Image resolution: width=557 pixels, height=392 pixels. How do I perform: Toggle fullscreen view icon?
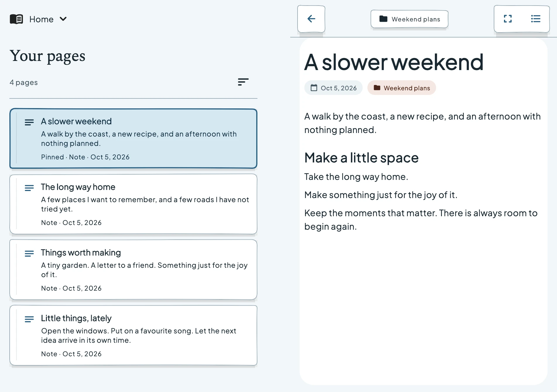(x=508, y=19)
